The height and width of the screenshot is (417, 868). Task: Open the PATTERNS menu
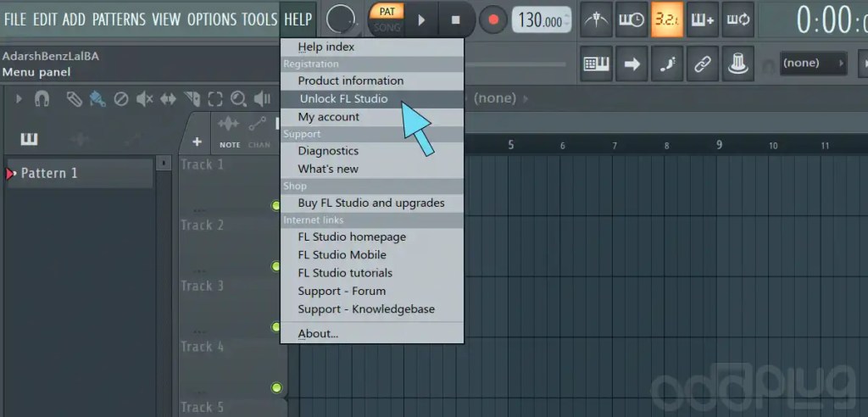119,19
